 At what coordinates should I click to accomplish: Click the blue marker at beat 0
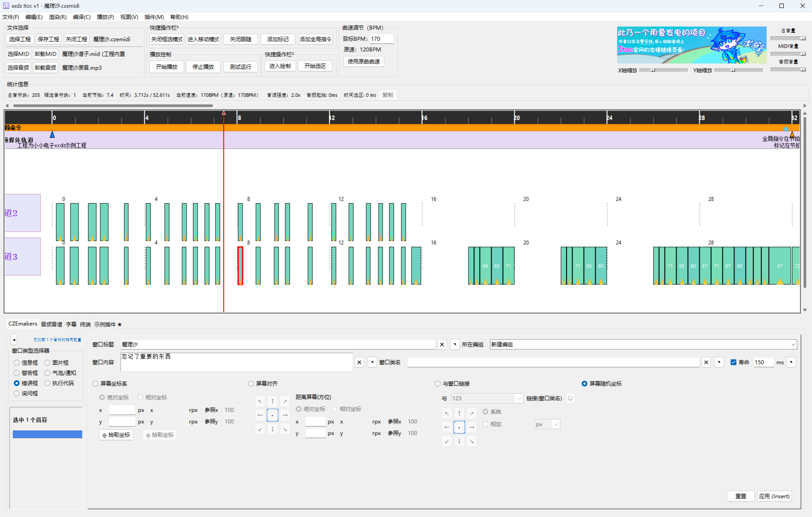pos(52,135)
